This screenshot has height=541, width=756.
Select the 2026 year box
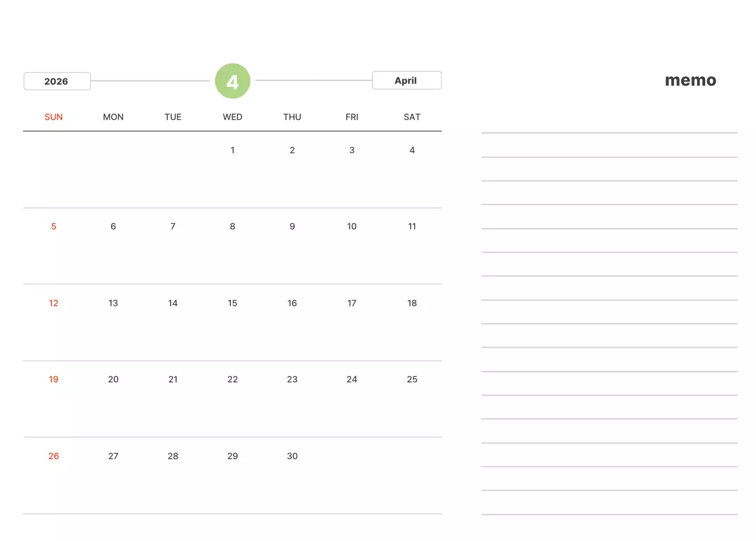coord(57,81)
